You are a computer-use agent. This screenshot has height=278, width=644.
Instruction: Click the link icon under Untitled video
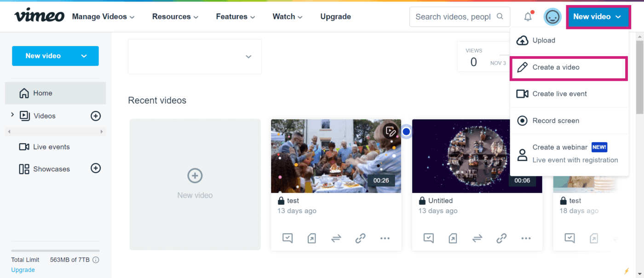pyautogui.click(x=501, y=238)
